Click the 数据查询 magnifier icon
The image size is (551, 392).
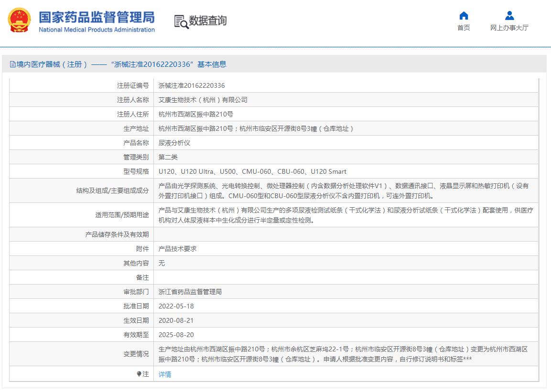pyautogui.click(x=181, y=21)
